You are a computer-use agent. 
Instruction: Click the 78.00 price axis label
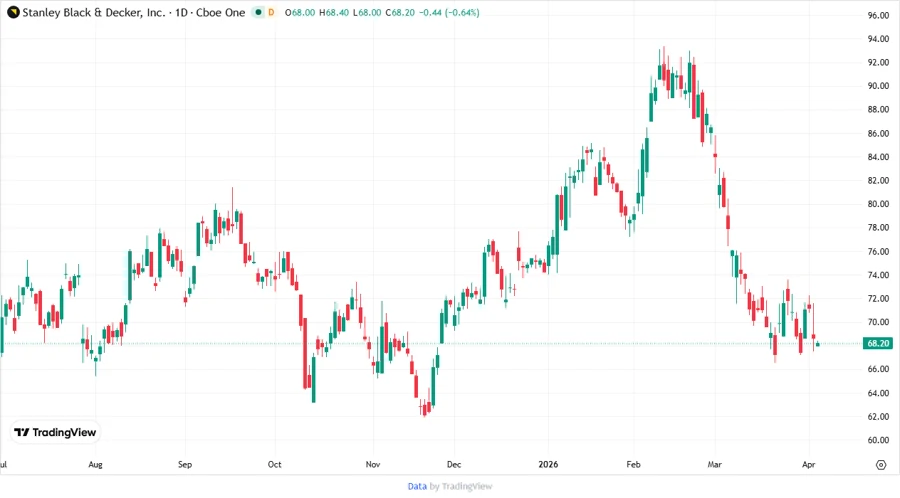tap(878, 228)
